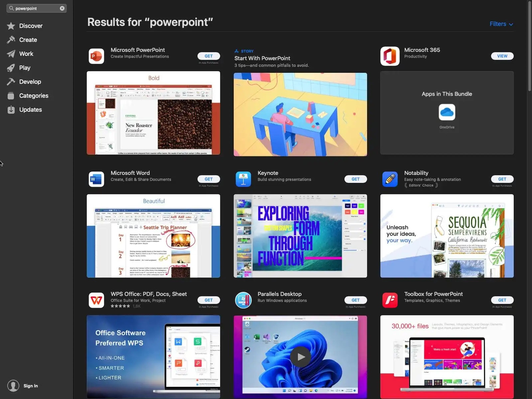Click the OneDrive icon in bundle
Image resolution: width=532 pixels, height=399 pixels.
pyautogui.click(x=447, y=112)
